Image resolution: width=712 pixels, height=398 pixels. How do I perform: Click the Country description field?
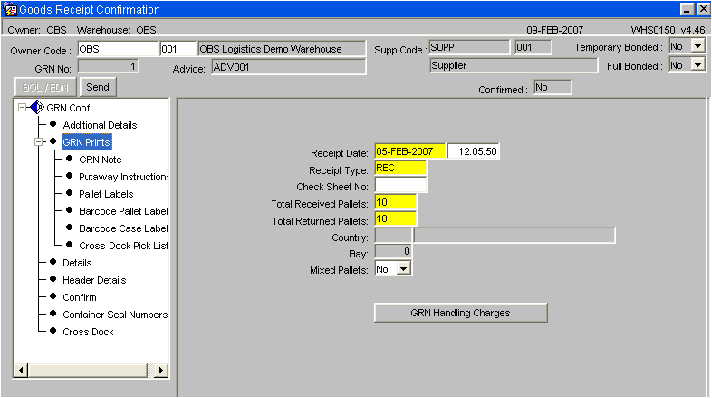tap(514, 235)
